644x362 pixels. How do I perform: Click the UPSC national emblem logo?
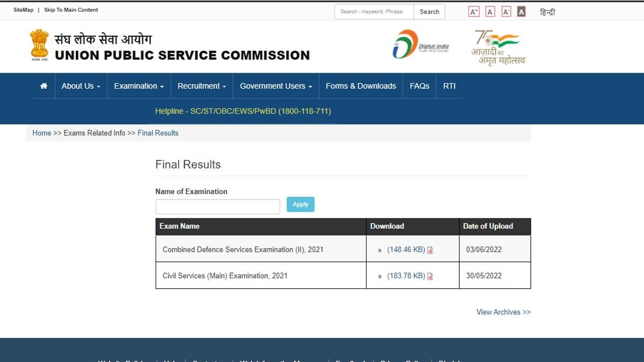(x=38, y=46)
